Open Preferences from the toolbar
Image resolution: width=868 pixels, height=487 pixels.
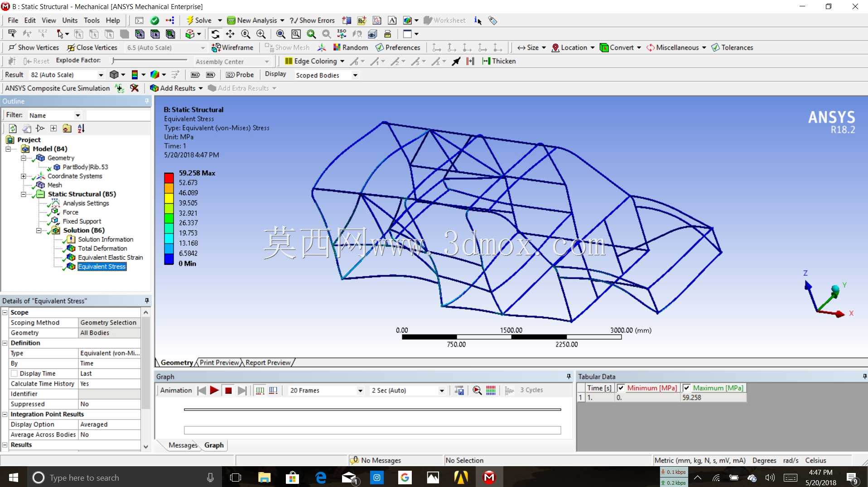coord(398,48)
